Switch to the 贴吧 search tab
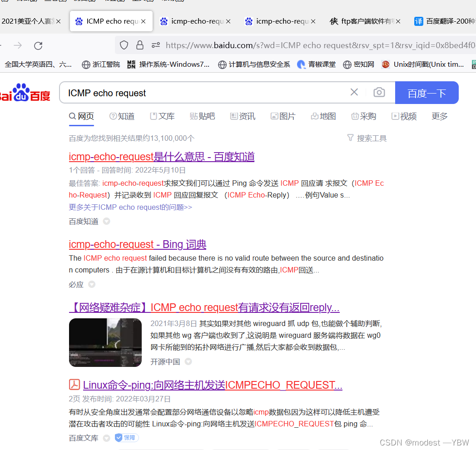The height and width of the screenshot is (450, 476). click(x=202, y=116)
